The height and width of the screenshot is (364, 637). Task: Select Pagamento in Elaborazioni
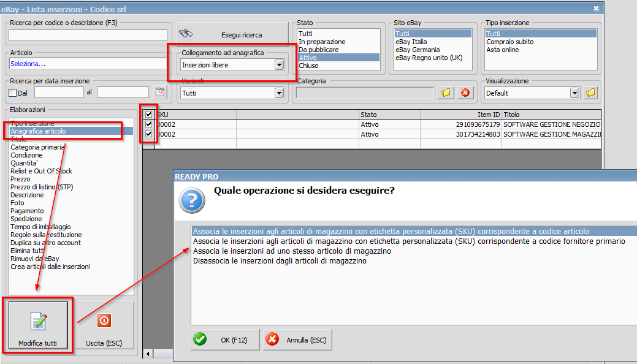tap(71, 211)
